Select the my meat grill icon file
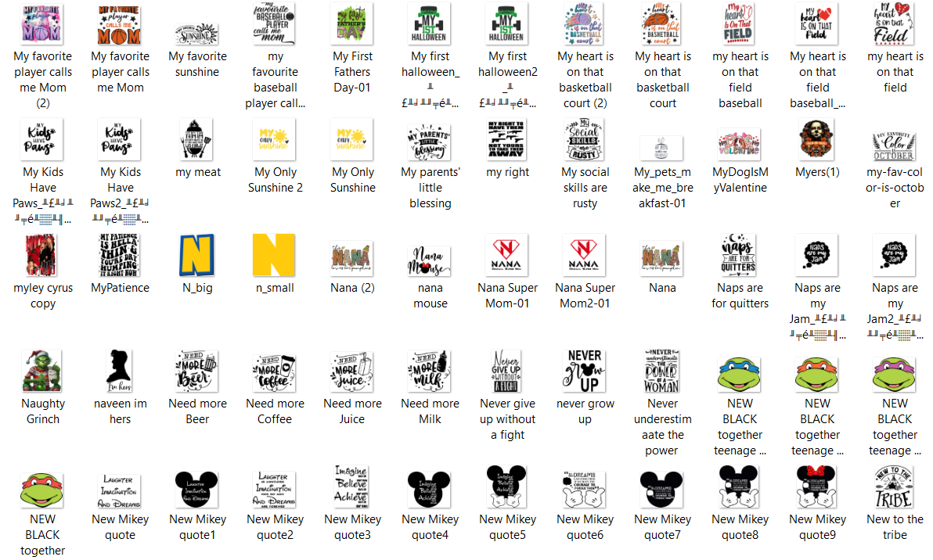 (x=196, y=139)
